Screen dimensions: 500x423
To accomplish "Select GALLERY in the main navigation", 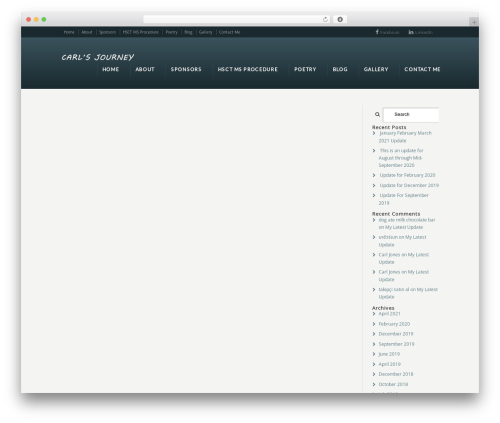I will point(376,69).
